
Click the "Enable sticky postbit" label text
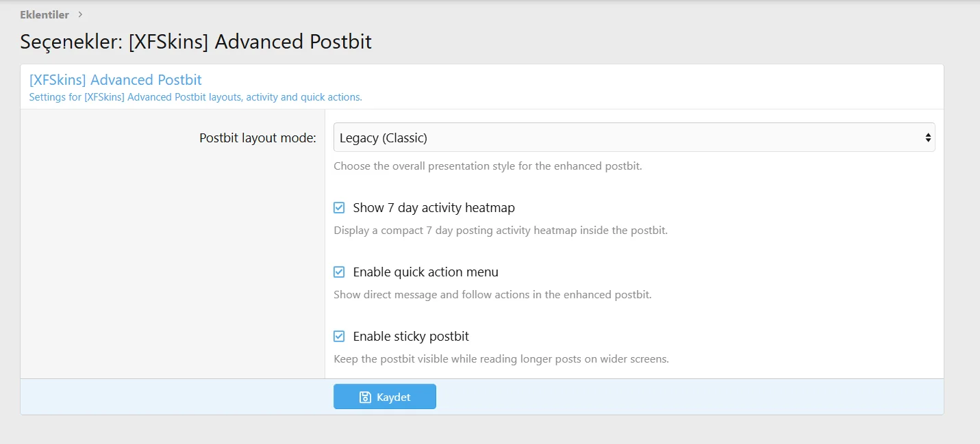tap(411, 336)
